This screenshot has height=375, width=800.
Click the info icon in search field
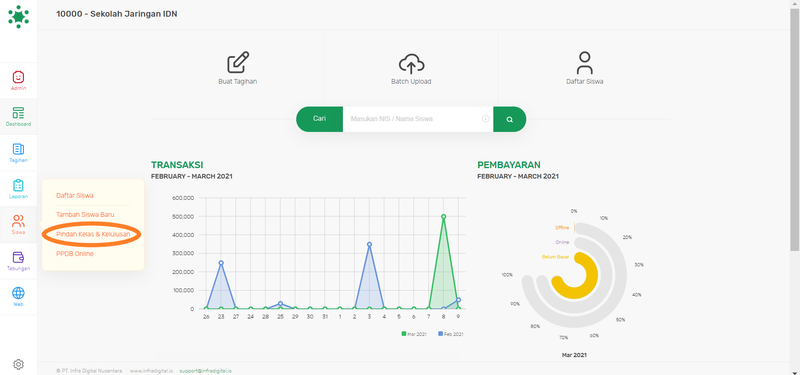click(485, 119)
